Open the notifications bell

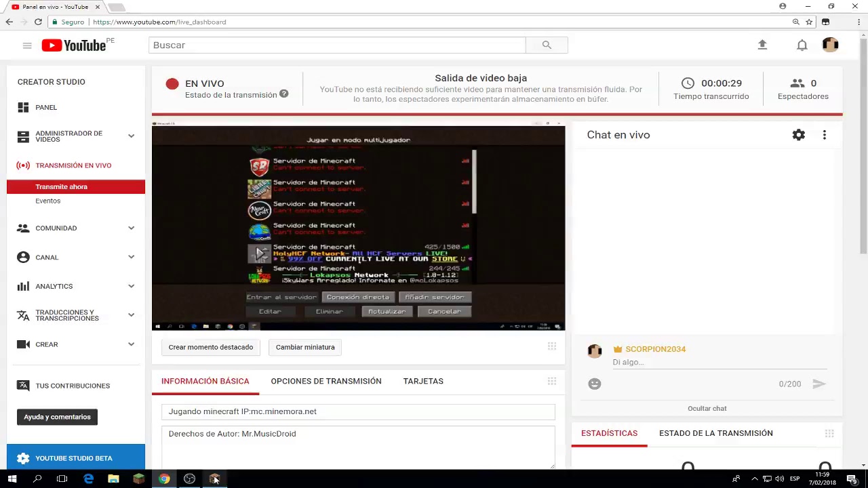[802, 45]
